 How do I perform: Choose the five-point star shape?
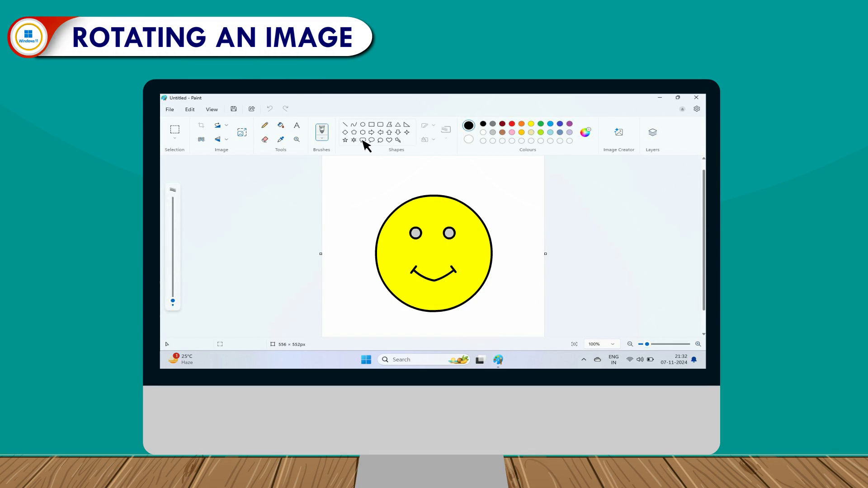345,140
